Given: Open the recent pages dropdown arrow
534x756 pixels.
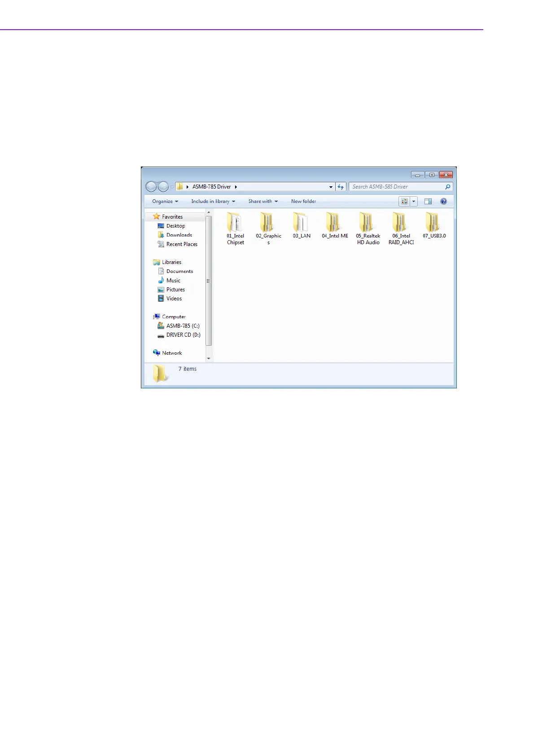Looking at the screenshot, I should (x=172, y=187).
